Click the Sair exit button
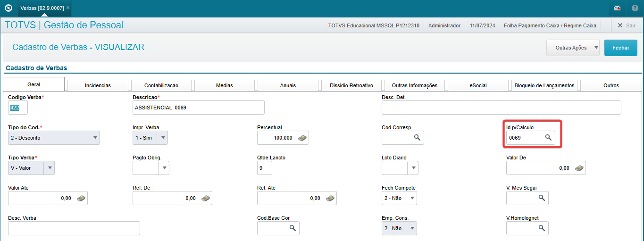Screen dimensions: 644x241 [626, 25]
